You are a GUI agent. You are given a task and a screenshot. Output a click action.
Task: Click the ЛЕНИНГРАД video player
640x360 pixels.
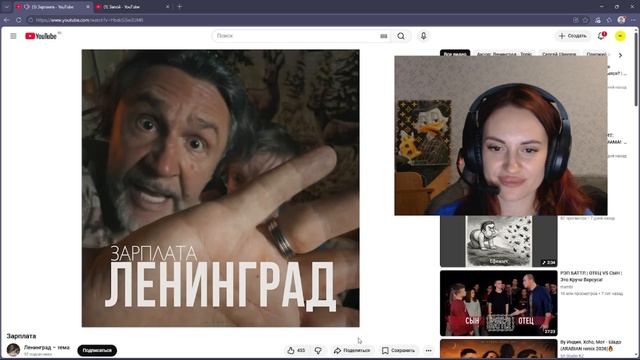(x=220, y=188)
